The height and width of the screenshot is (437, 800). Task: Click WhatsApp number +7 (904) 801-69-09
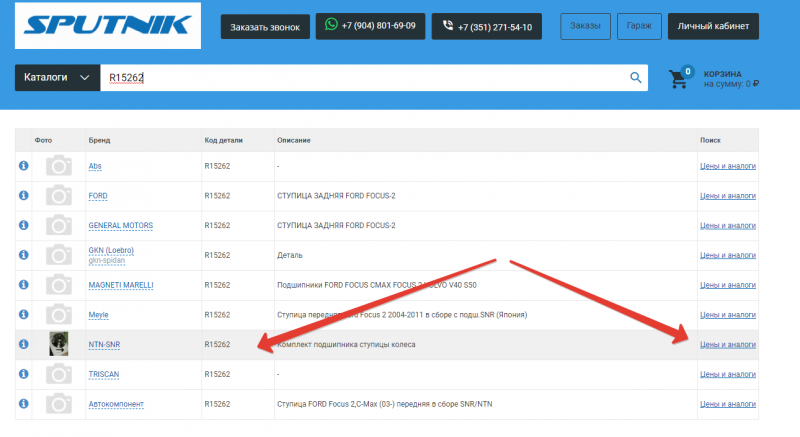370,26
